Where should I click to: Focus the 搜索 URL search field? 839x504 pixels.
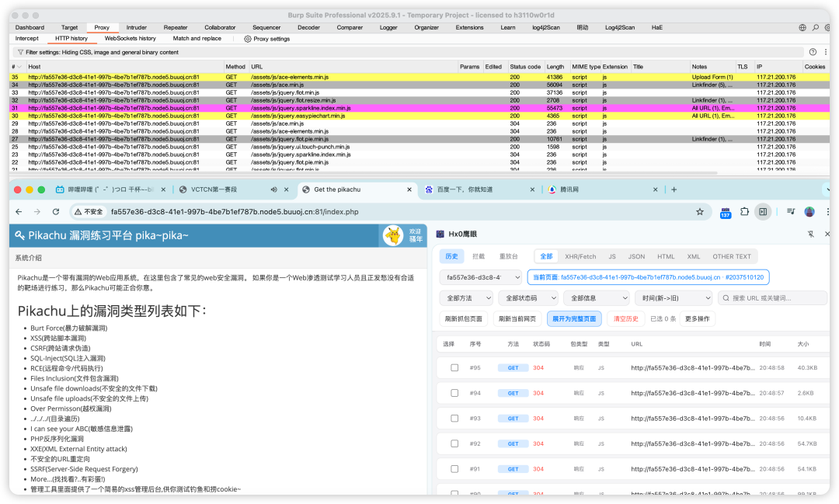(772, 298)
